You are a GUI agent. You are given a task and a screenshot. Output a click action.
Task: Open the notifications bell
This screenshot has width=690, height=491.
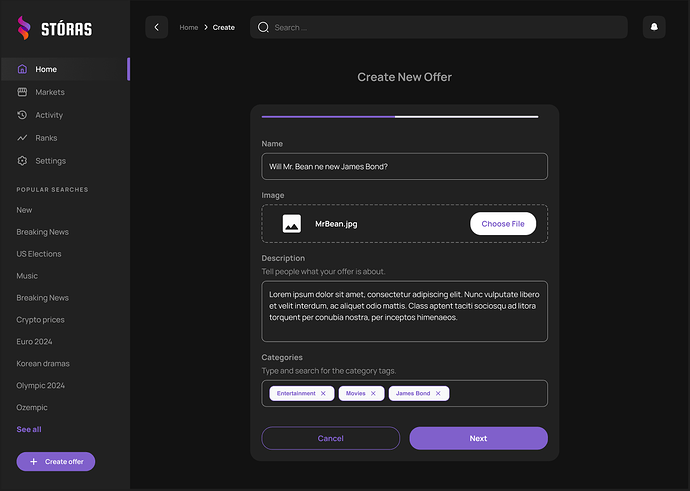(x=654, y=27)
